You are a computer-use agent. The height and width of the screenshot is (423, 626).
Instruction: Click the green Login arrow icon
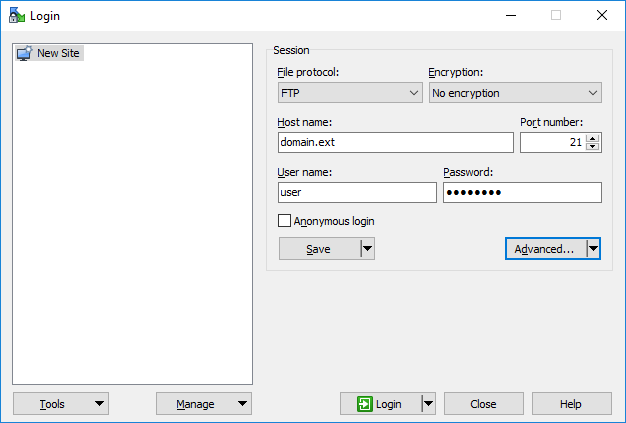(365, 404)
